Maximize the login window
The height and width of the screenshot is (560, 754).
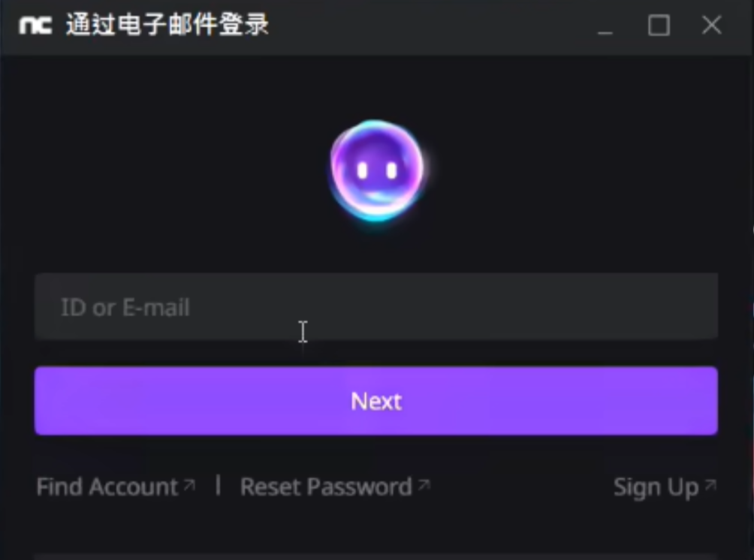pyautogui.click(x=659, y=26)
